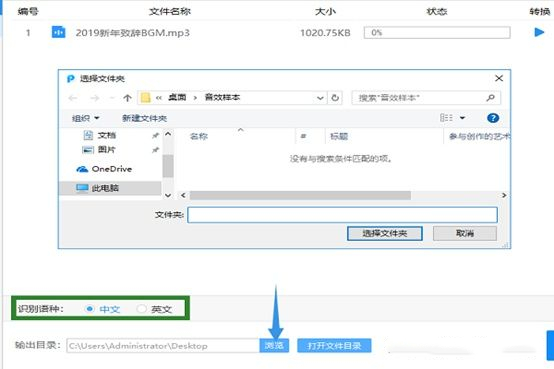This screenshot has width=554, height=369.
Task: Click file list scroll right arrow
Action: click(x=504, y=195)
